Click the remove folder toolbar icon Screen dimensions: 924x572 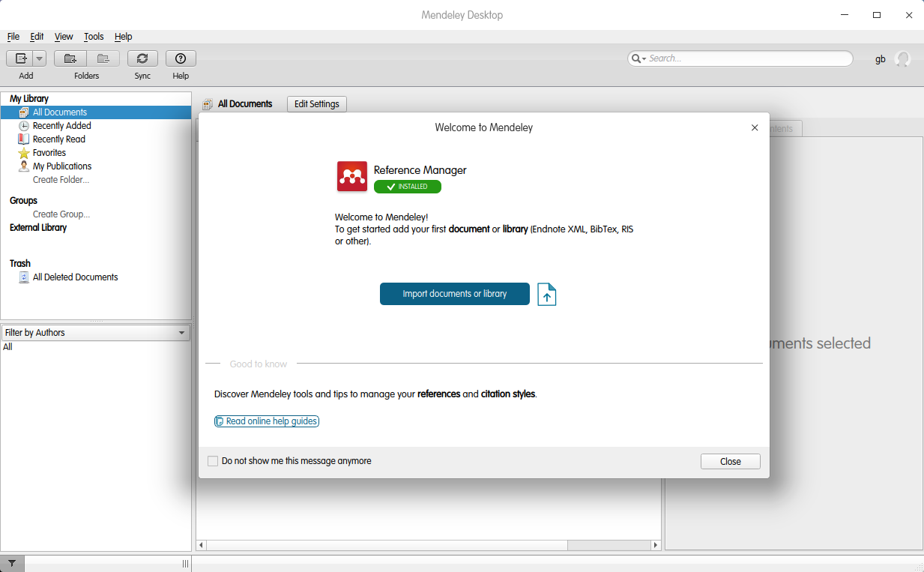[103, 58]
